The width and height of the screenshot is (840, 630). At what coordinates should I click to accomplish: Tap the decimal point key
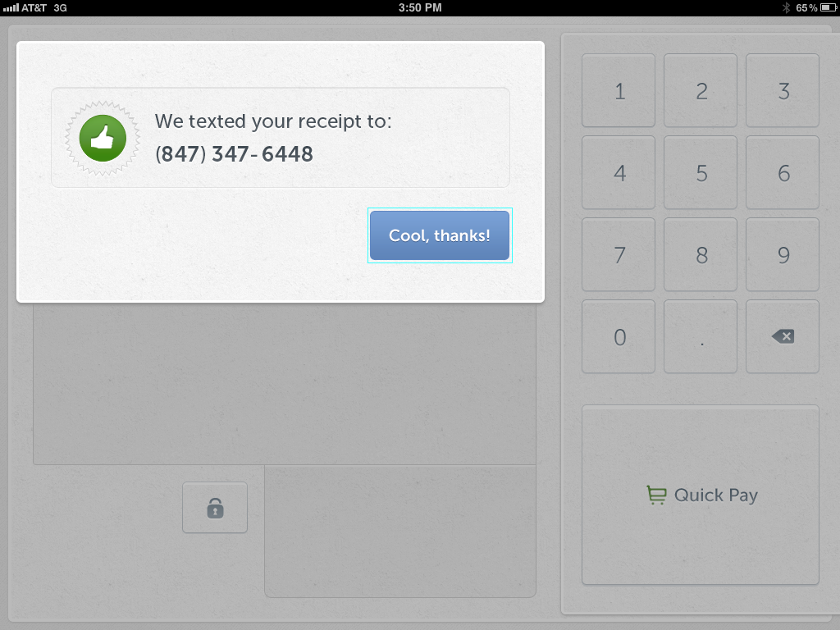click(701, 336)
